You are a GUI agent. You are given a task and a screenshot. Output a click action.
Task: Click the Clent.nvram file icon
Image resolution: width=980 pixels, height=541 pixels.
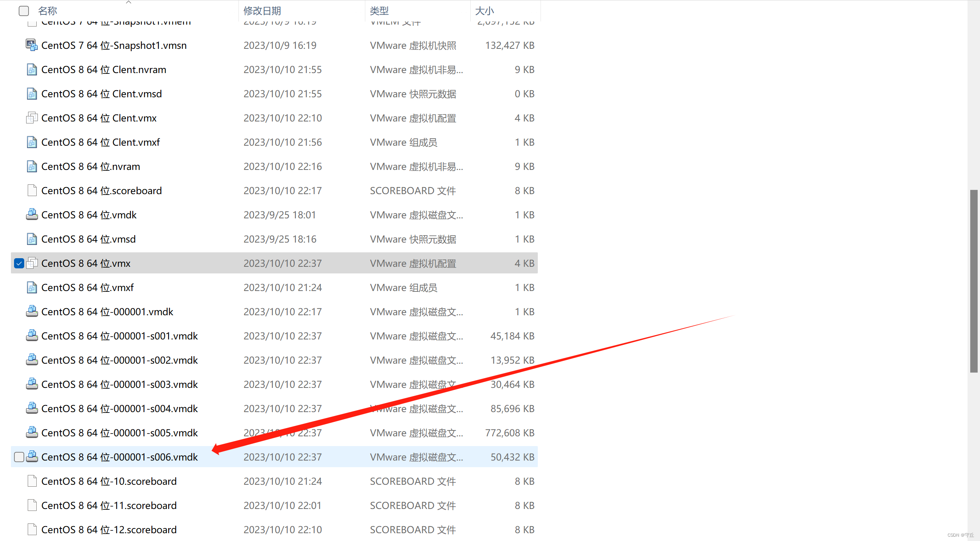(32, 70)
